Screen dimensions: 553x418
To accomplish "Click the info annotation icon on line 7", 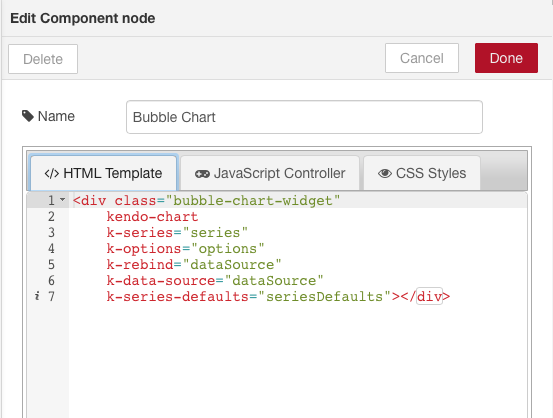I will pos(37,296).
